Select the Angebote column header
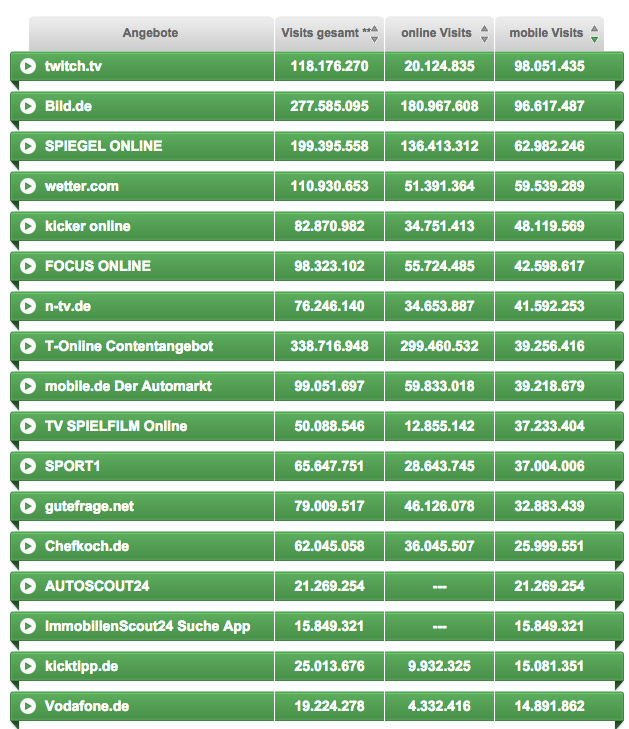629x729 pixels. click(151, 33)
